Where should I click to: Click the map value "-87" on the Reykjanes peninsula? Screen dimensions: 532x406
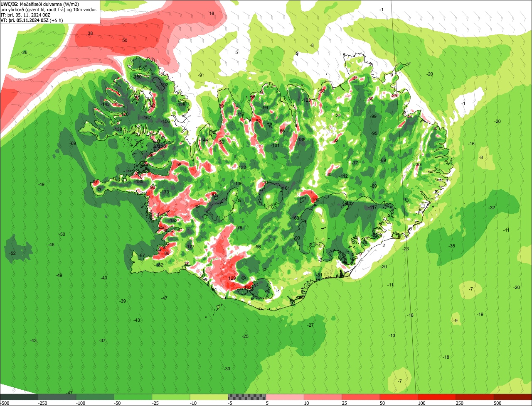[x=142, y=255]
